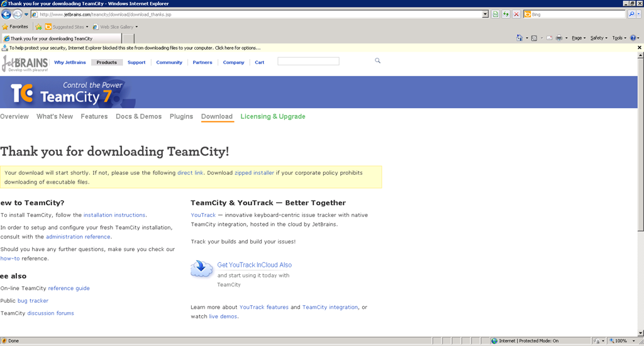
Task: Click the 'direct link' download link
Action: point(190,173)
